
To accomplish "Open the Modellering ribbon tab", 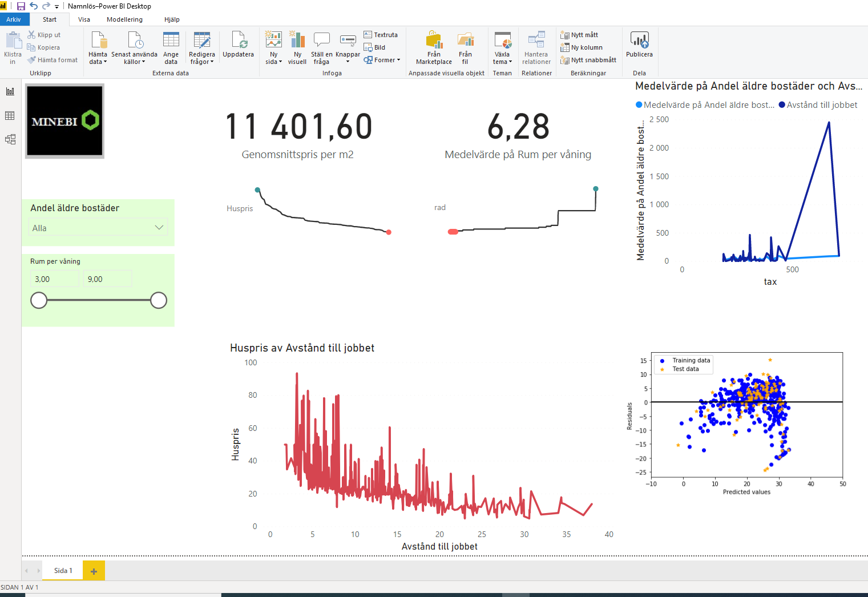I will pos(124,19).
